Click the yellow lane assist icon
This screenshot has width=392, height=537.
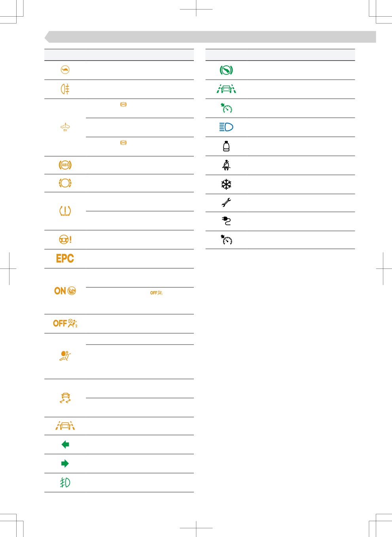[65, 425]
